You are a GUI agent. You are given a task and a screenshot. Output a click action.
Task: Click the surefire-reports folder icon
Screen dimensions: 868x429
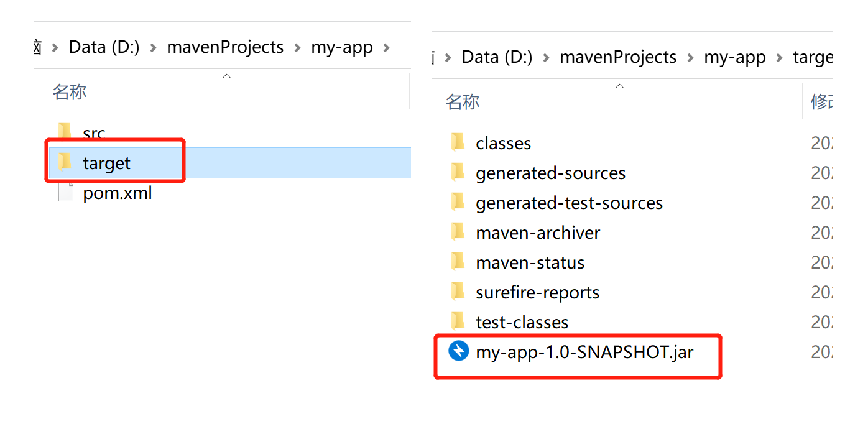(458, 292)
